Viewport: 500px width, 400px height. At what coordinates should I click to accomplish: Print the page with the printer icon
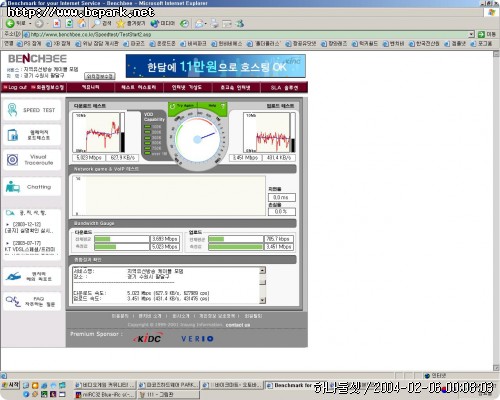(215, 24)
